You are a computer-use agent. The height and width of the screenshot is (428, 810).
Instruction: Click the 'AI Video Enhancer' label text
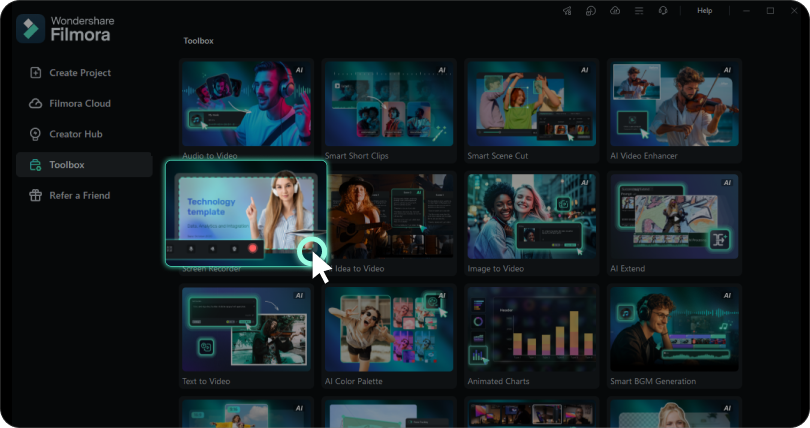644,156
